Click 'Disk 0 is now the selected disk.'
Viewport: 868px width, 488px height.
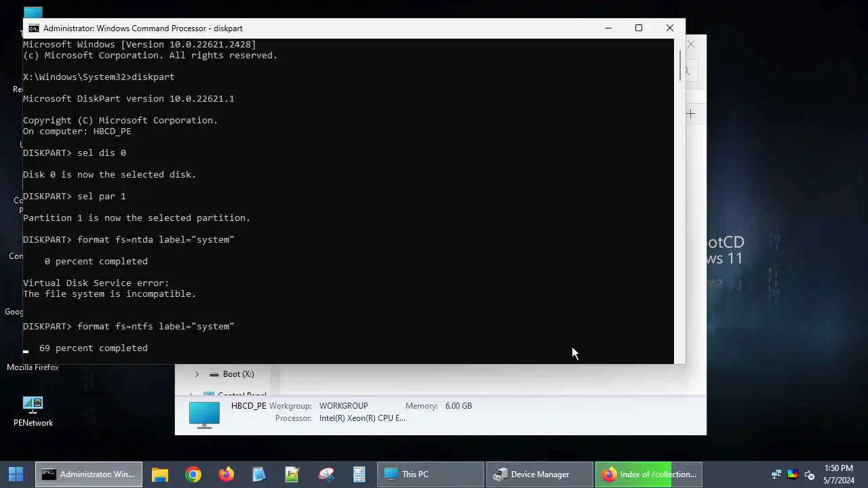coord(109,174)
